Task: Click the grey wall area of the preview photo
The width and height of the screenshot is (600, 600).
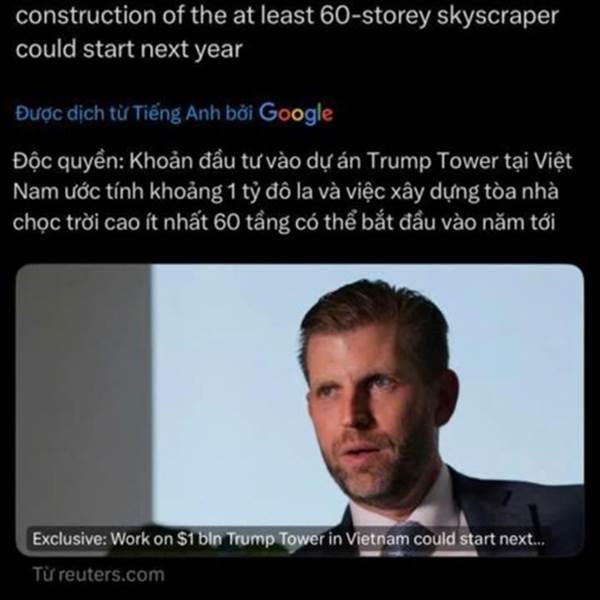Action: (83, 394)
